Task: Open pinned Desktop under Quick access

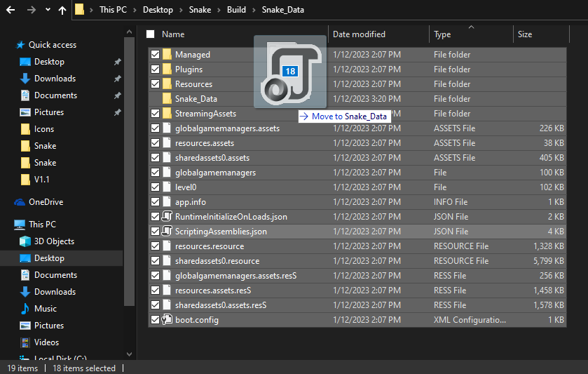Action: coord(49,62)
